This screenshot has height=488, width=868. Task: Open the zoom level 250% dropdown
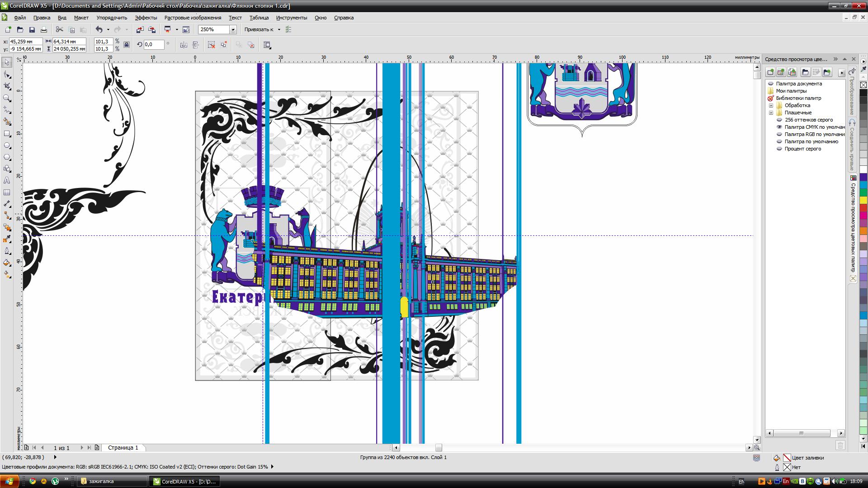point(233,29)
